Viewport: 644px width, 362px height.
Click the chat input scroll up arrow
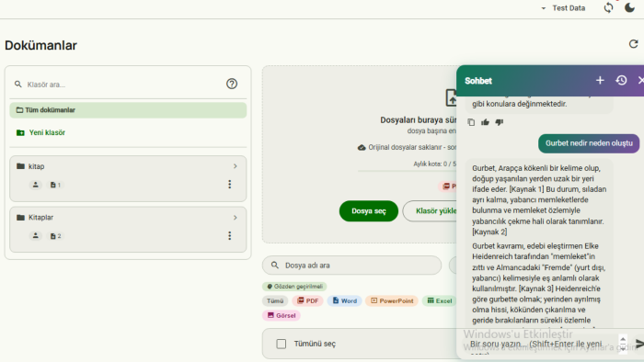(x=623, y=339)
